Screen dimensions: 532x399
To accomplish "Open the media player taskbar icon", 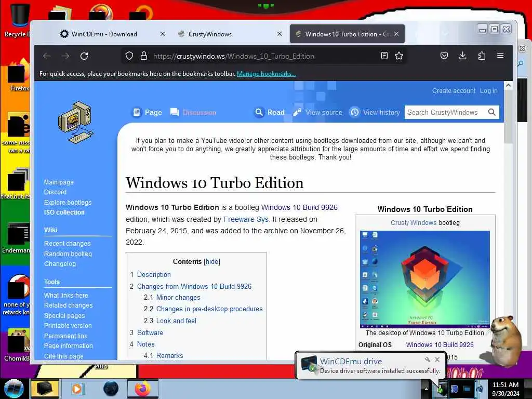I will [x=77, y=389].
